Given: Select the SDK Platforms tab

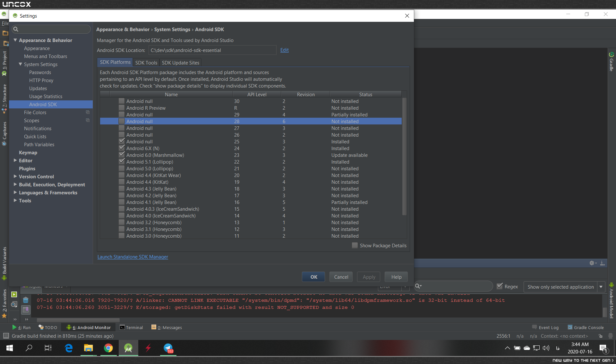Looking at the screenshot, I should coord(115,62).
